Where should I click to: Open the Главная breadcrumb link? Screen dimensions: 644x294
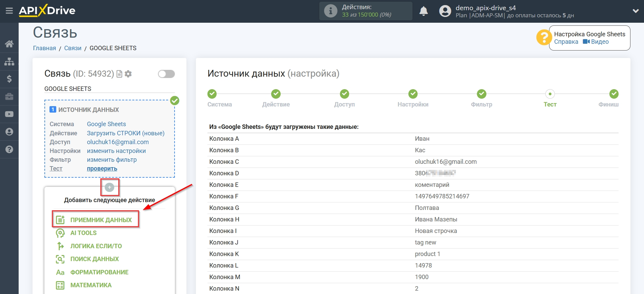pyautogui.click(x=44, y=48)
